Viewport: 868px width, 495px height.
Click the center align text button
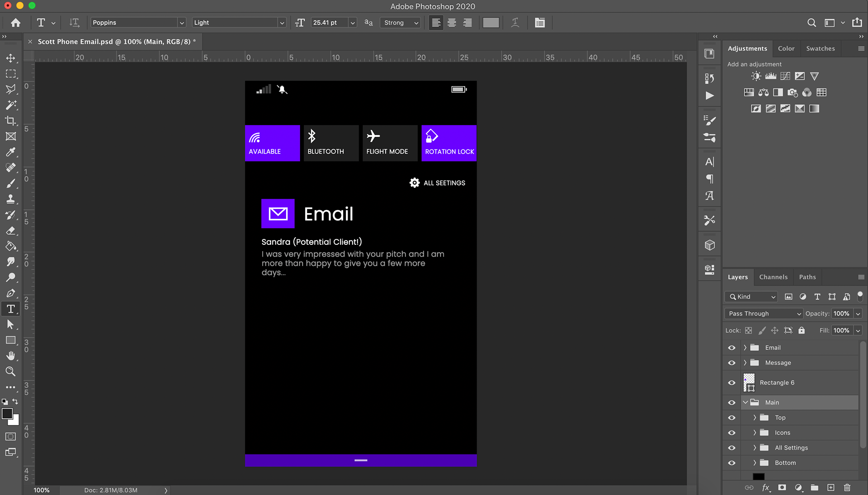coord(452,23)
